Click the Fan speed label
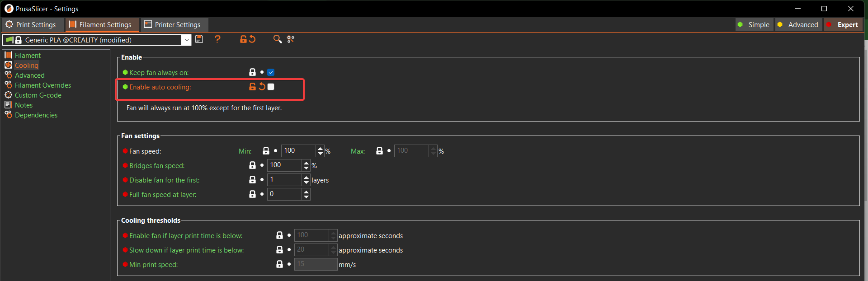The image size is (868, 281). (145, 151)
